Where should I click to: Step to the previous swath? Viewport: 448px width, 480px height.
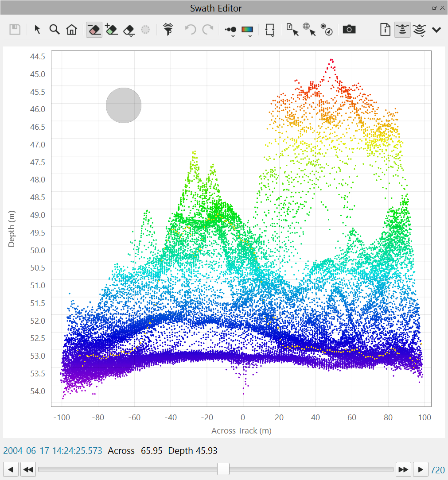[x=11, y=469]
